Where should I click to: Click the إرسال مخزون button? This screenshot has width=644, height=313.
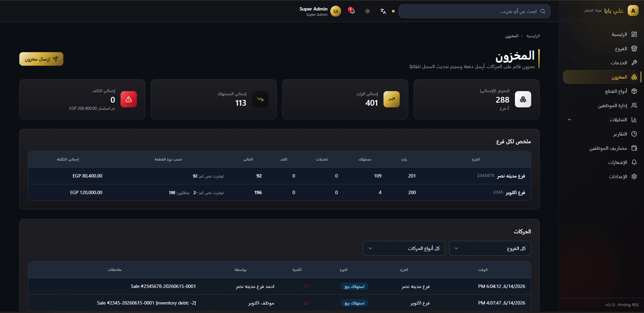[x=41, y=59]
